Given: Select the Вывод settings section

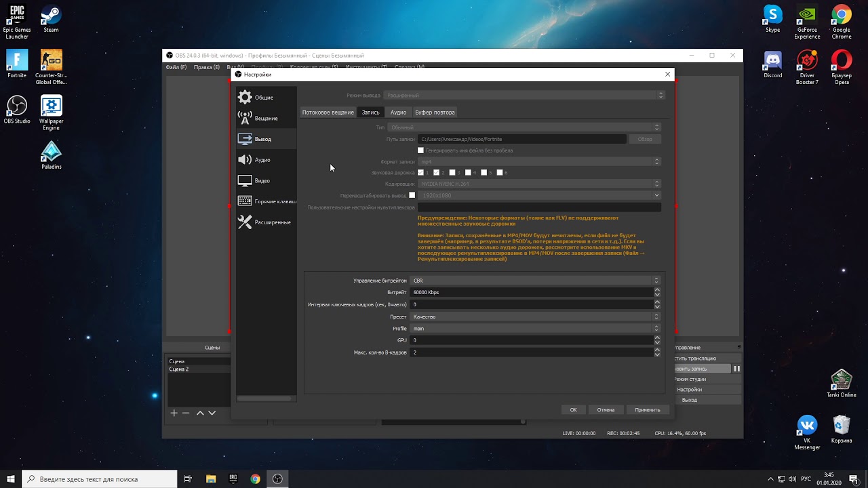Looking at the screenshot, I should click(266, 139).
